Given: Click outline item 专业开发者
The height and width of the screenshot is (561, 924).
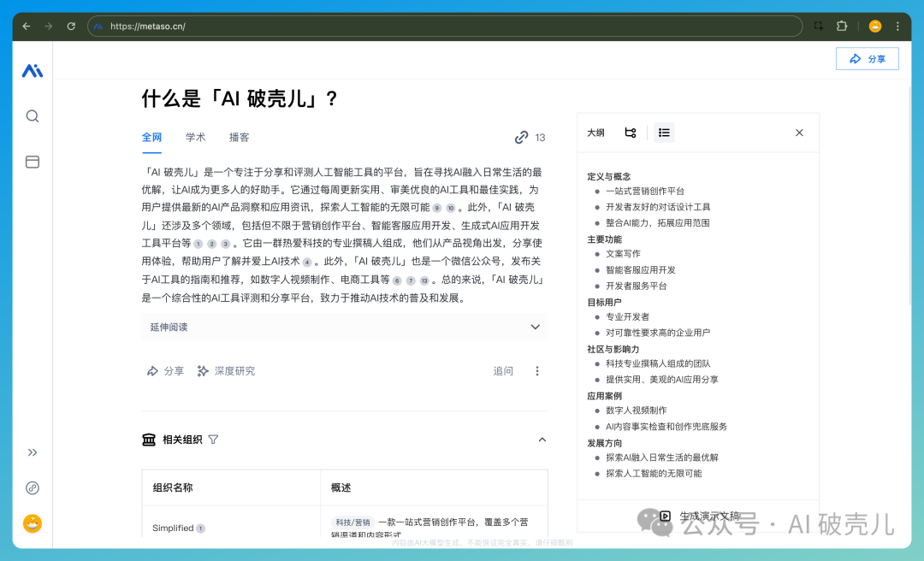Looking at the screenshot, I should pyautogui.click(x=628, y=316).
